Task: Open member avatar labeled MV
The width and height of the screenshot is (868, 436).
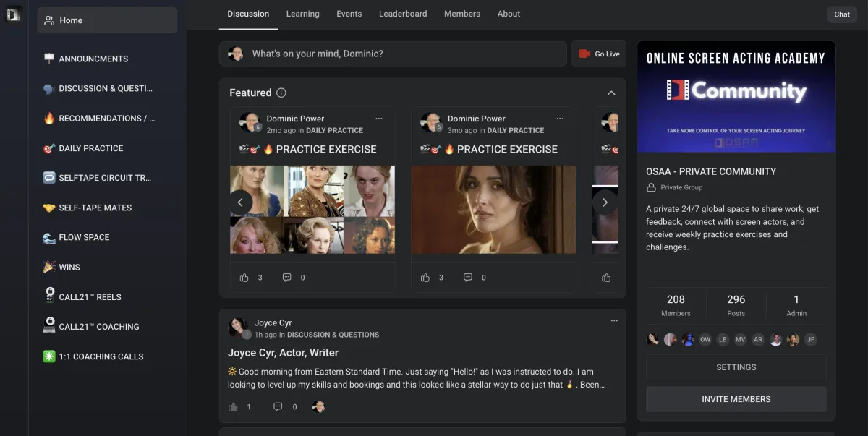Action: [x=740, y=340]
